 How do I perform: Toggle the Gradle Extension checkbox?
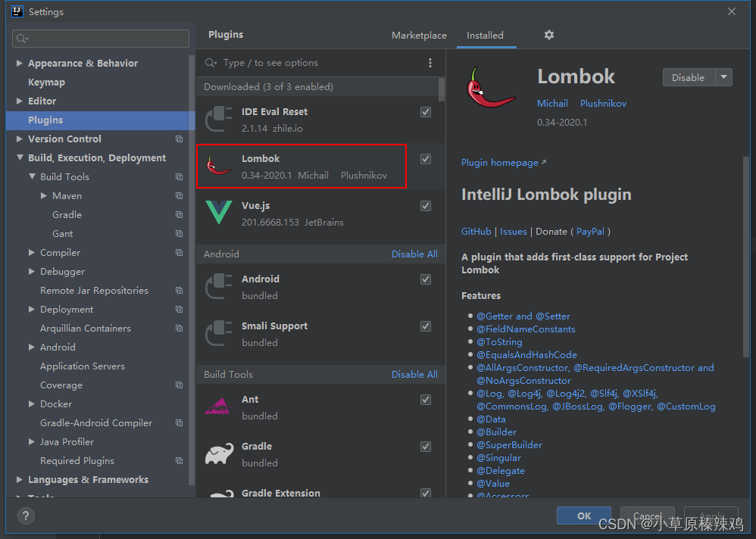point(426,493)
